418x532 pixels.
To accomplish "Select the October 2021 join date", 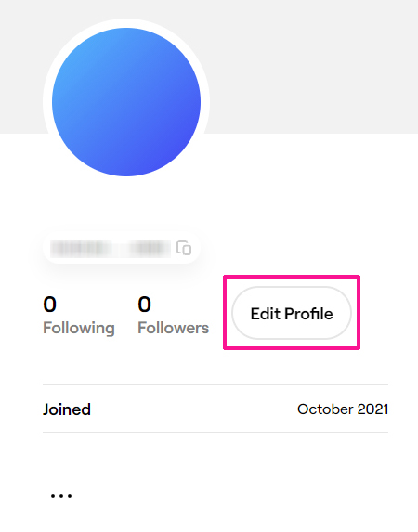I will pos(343,409).
